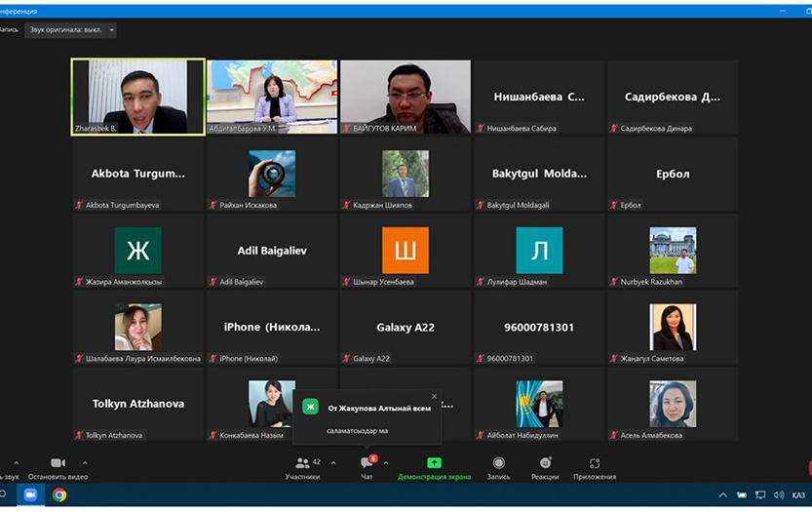Image resolution: width=812 pixels, height=512 pixels.
Task: Select Zharasbek's active speaker video tile
Action: (137, 97)
